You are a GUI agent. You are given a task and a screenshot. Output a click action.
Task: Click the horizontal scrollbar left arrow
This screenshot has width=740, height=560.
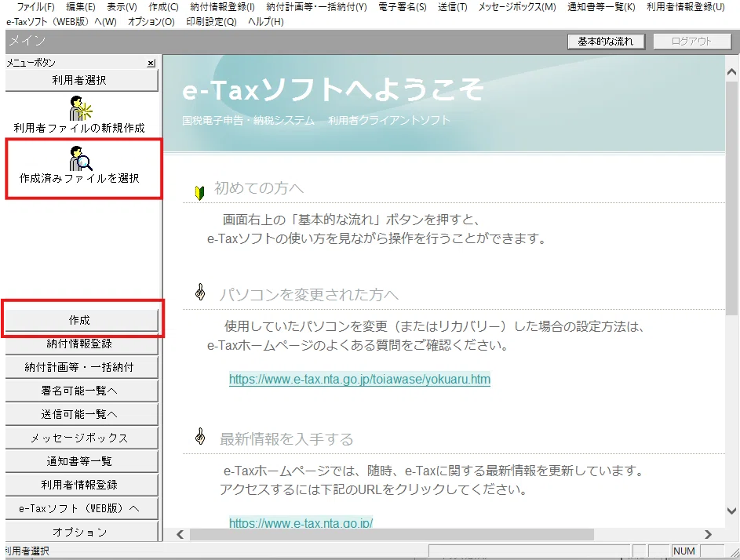[180, 535]
